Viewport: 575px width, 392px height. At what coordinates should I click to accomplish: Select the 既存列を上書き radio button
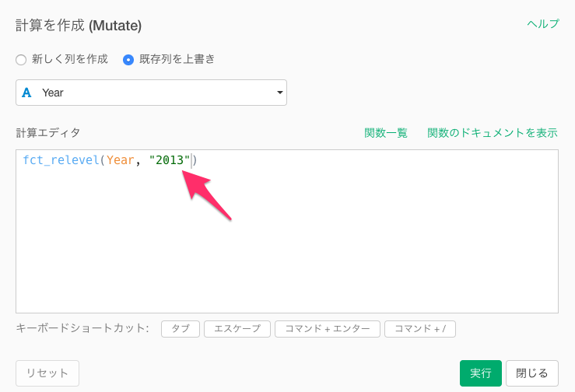click(128, 59)
